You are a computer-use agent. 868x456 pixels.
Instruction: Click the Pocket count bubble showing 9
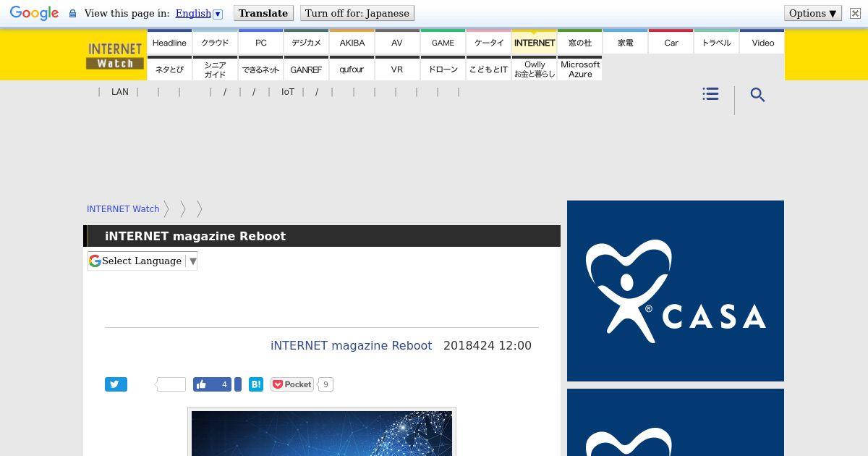pyautogui.click(x=325, y=384)
